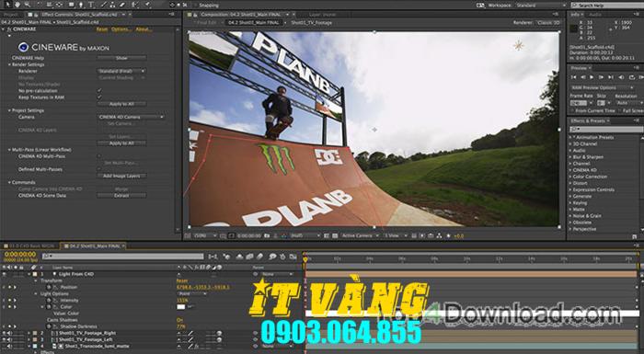Toggle loop option in Preview panel
This screenshot has width=644, height=354.
pos(632,77)
